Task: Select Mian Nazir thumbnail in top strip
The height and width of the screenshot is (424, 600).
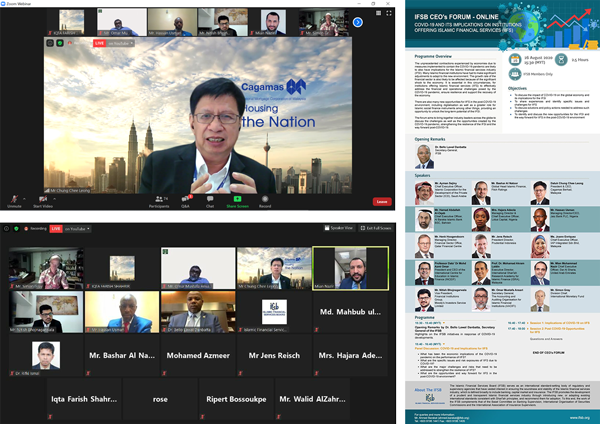Action: coord(273,22)
